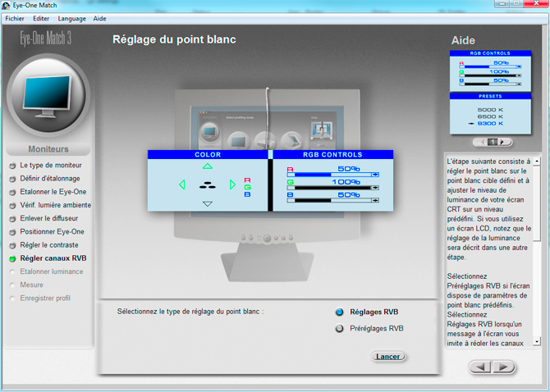This screenshot has width=550, height=392.
Task: Go to the next step with forward arrow
Action: (503, 367)
